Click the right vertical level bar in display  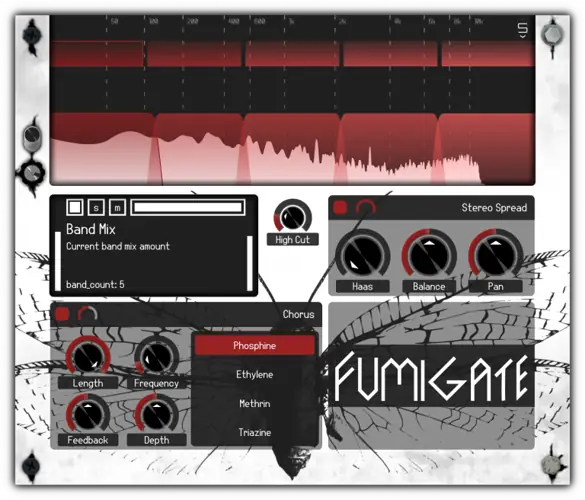250,263
